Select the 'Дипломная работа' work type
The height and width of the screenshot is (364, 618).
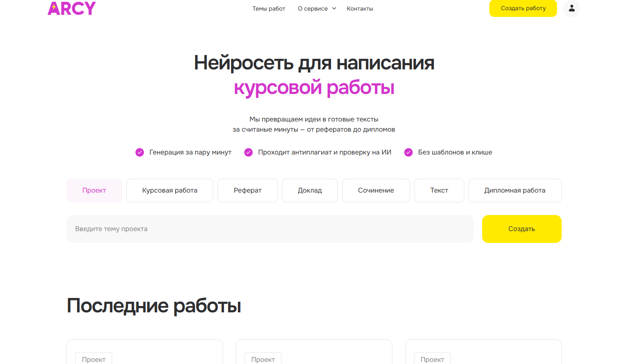click(x=515, y=190)
